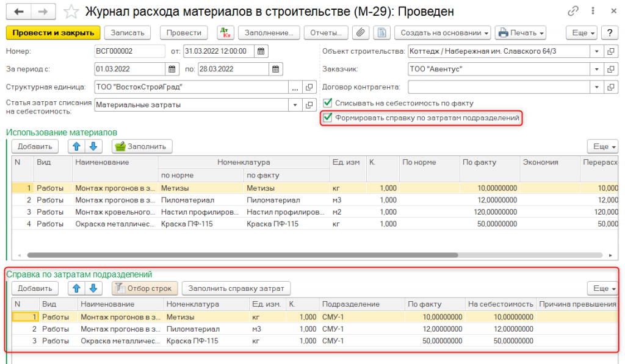
Task: Add document to favorites with star icon
Action: pyautogui.click(x=71, y=12)
